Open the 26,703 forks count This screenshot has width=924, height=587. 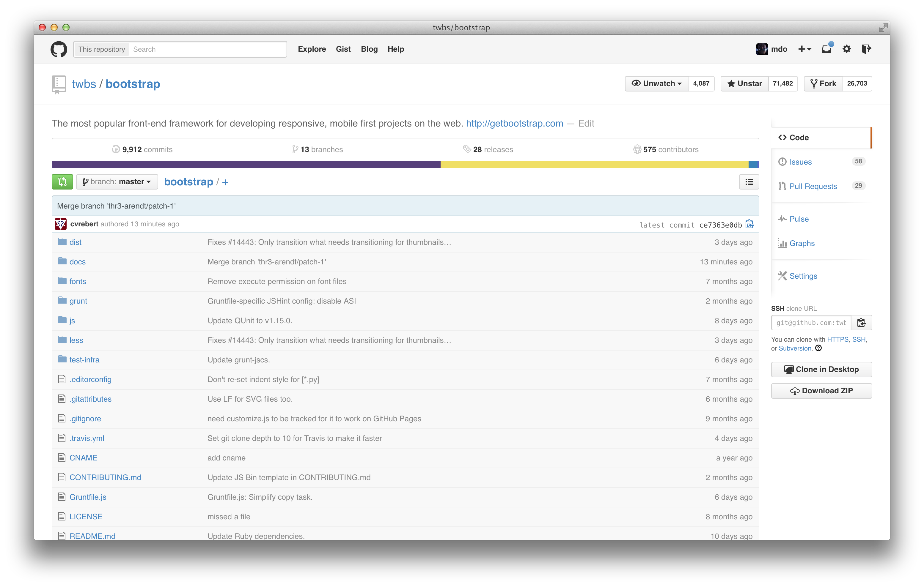point(857,83)
